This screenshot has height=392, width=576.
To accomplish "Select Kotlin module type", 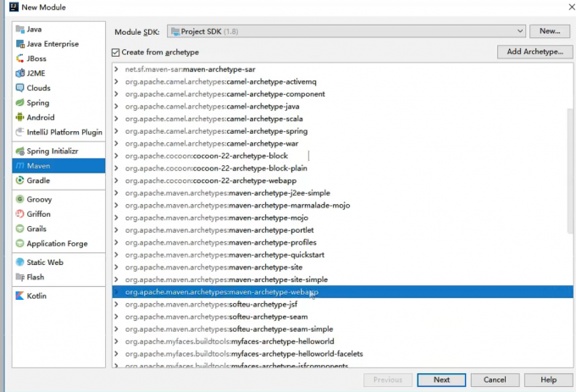I will pyautogui.click(x=58, y=295).
